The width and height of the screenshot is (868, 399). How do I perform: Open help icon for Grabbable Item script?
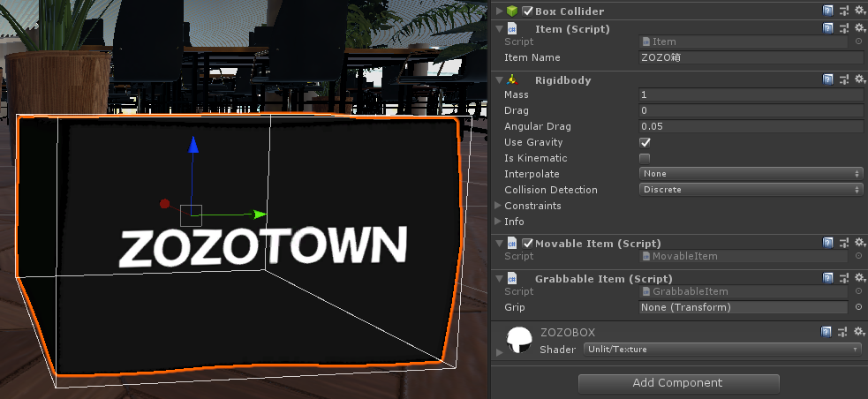point(827,278)
